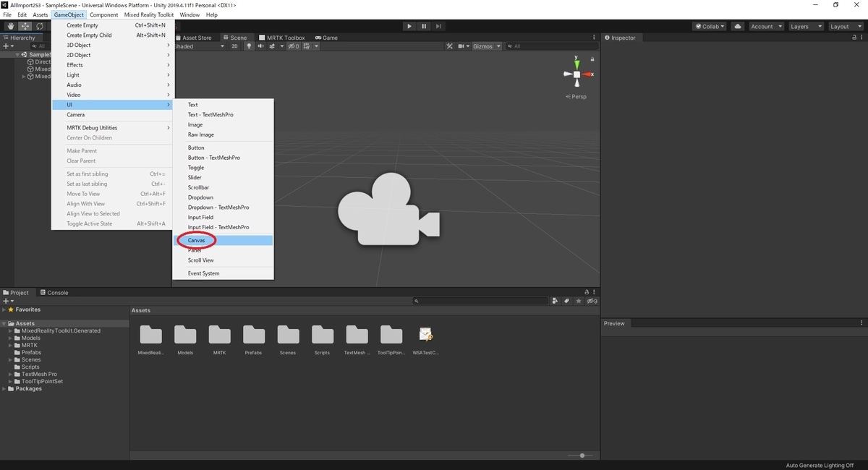Select ToolTipPointSet in project tree
Screen dimensions: 868x470
42,382
